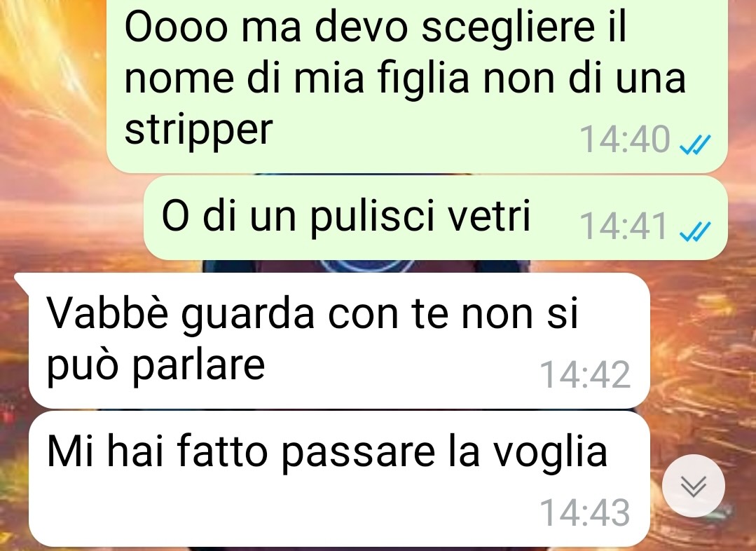This screenshot has width=756, height=551.
Task: Select the 'Mi hai fatto passare la voglia' message
Action: [x=339, y=479]
